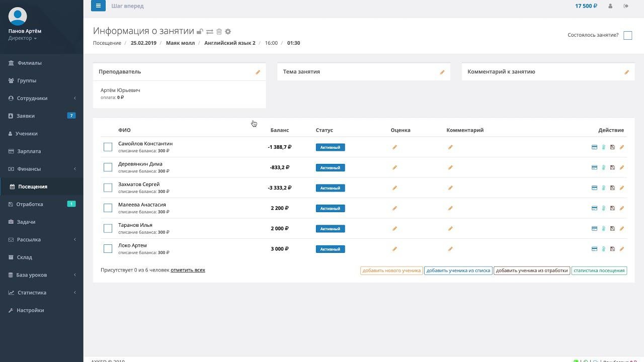Open lesson settings gear icon in header
The width and height of the screenshot is (644, 362).
(228, 32)
